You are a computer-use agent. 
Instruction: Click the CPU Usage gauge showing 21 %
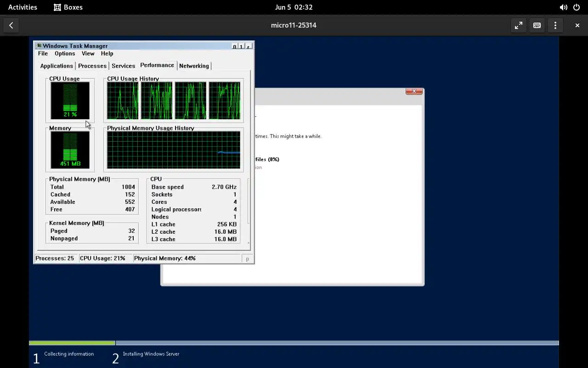tap(70, 100)
